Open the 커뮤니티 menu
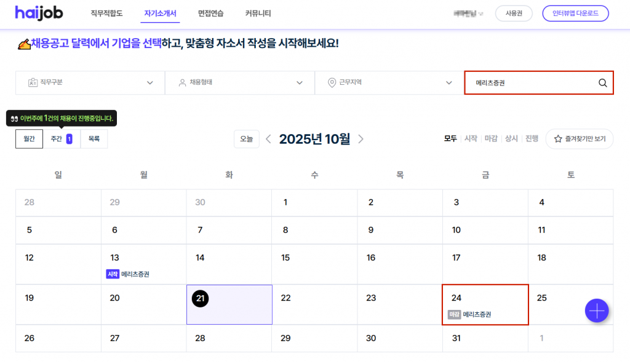The image size is (630, 364). [x=258, y=14]
